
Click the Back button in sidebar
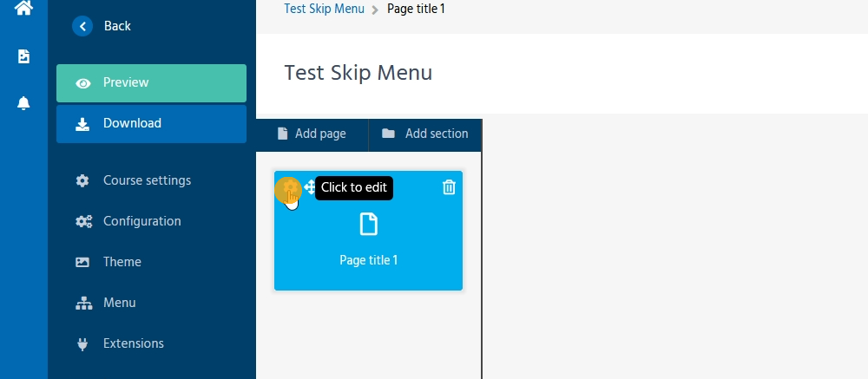click(102, 26)
